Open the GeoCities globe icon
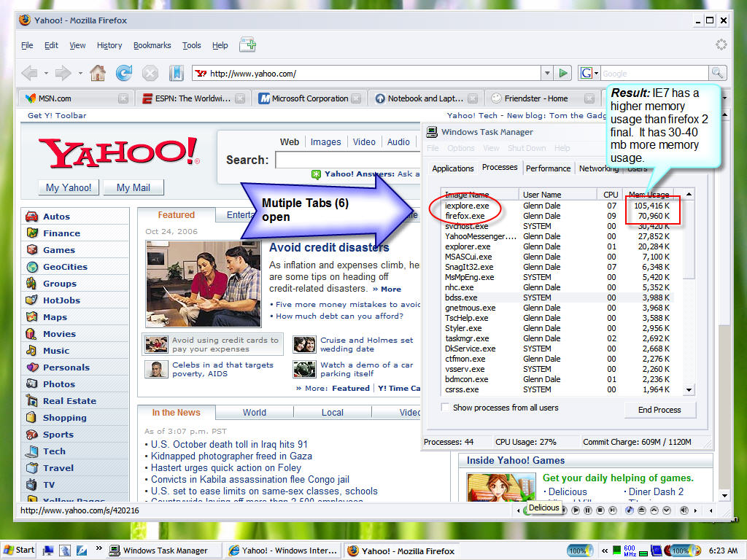Image resolution: width=747 pixels, height=560 pixels. pos(32,267)
